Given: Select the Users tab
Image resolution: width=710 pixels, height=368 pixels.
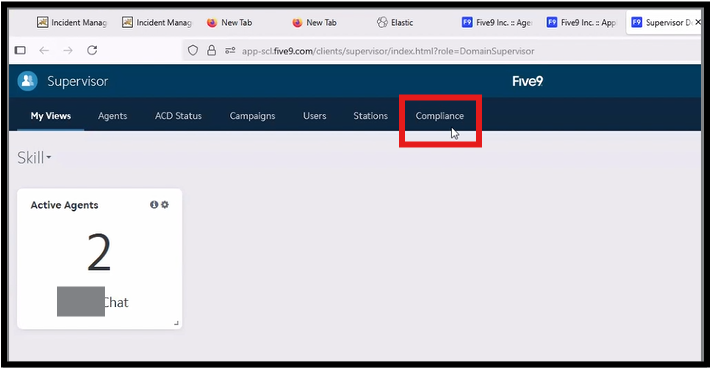Looking at the screenshot, I should point(315,116).
